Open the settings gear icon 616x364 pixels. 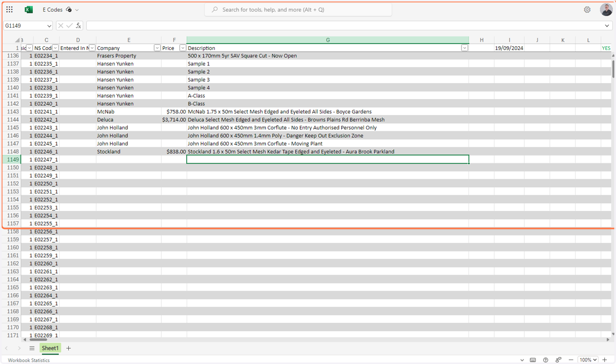click(x=587, y=10)
